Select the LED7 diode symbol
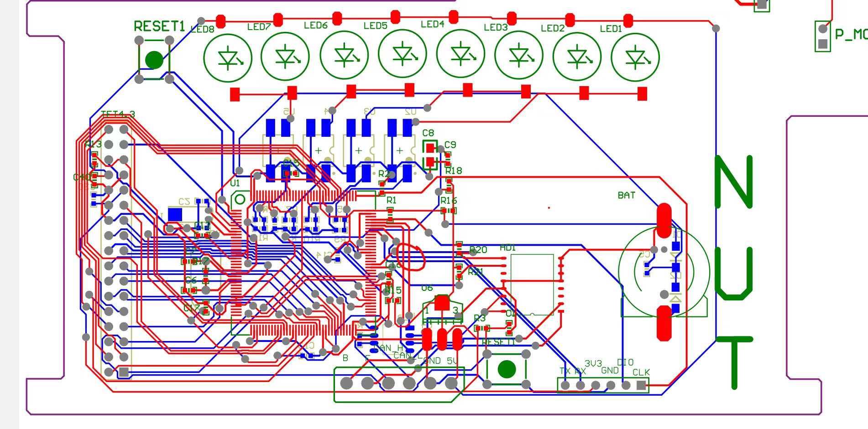Screen dimensions: 868x429 [285, 57]
